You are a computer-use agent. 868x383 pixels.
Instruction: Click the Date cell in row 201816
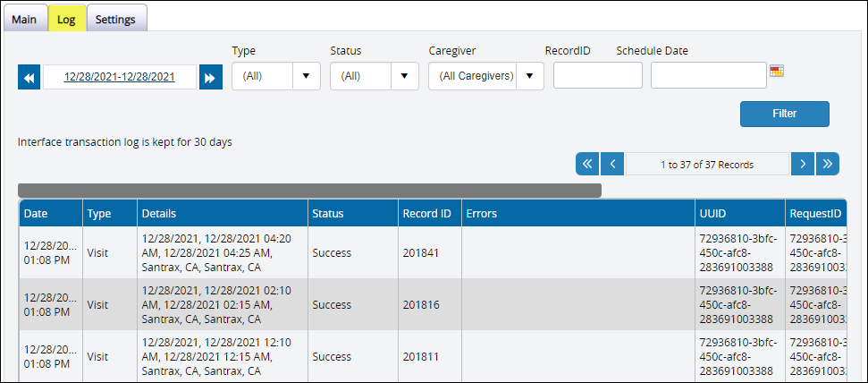(x=51, y=305)
